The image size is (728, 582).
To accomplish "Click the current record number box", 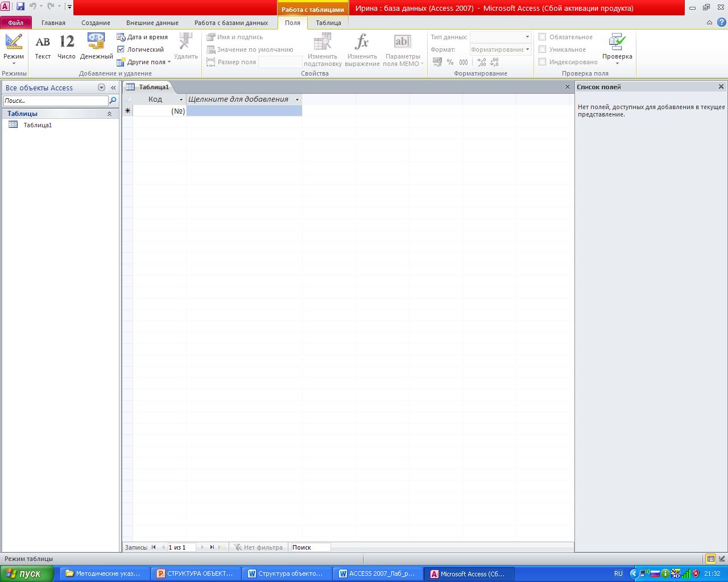I will click(181, 547).
